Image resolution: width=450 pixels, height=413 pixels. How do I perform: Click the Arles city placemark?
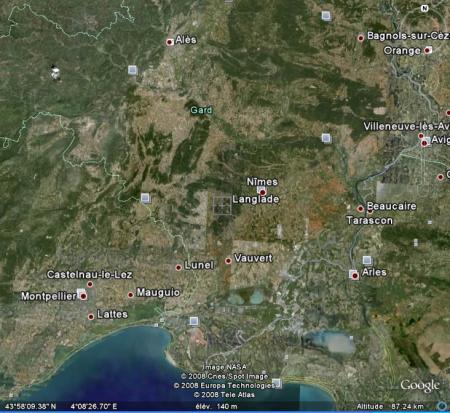point(355,276)
